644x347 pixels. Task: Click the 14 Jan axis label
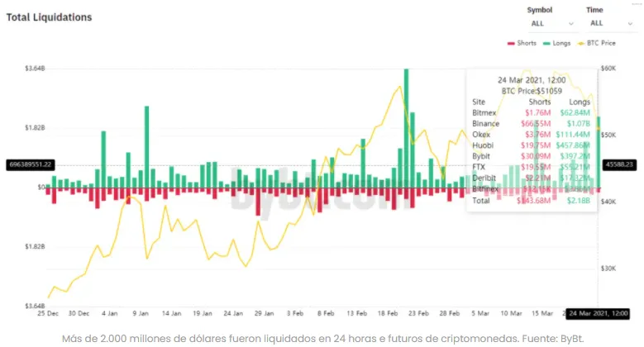tap(171, 313)
